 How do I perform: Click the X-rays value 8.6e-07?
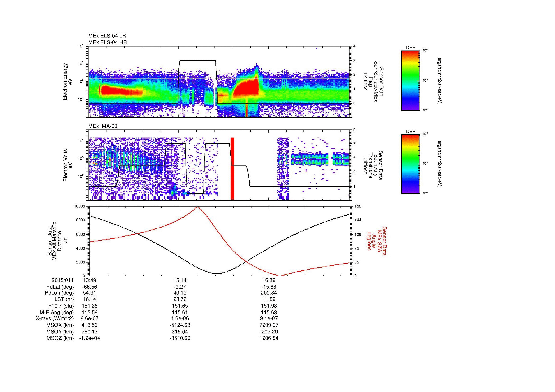[x=90, y=318]
